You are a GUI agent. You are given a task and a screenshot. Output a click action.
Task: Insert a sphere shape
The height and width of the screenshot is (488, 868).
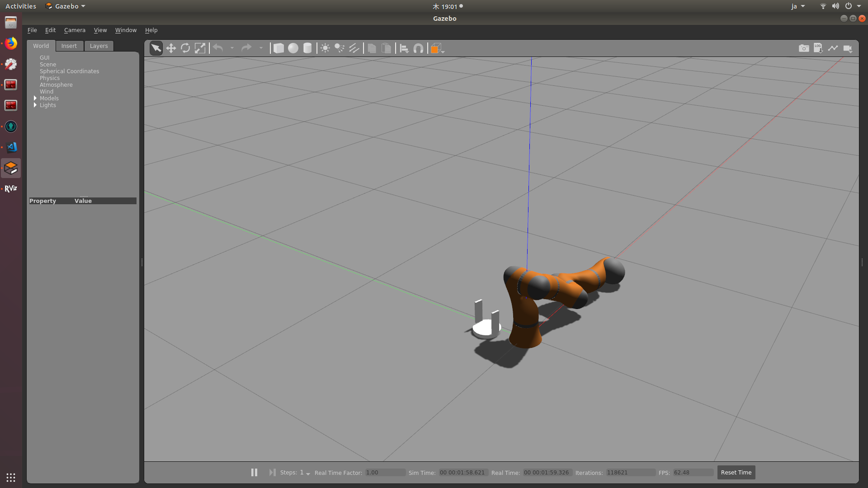[293, 48]
